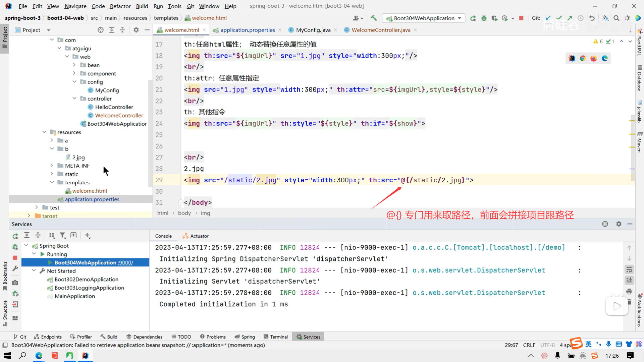Toggle scroll to end in console
Viewport: 644px width, 362px height.
(629, 280)
